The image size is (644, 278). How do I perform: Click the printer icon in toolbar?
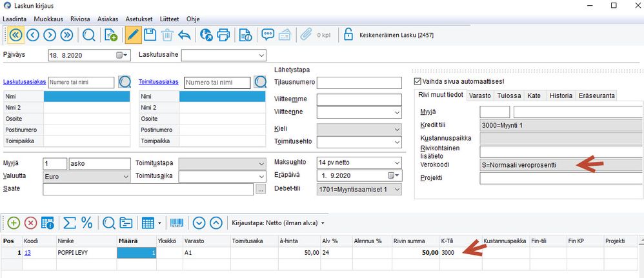click(x=223, y=35)
